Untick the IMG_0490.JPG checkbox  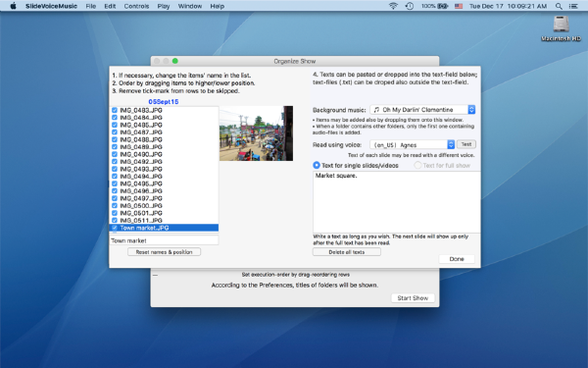(x=115, y=154)
